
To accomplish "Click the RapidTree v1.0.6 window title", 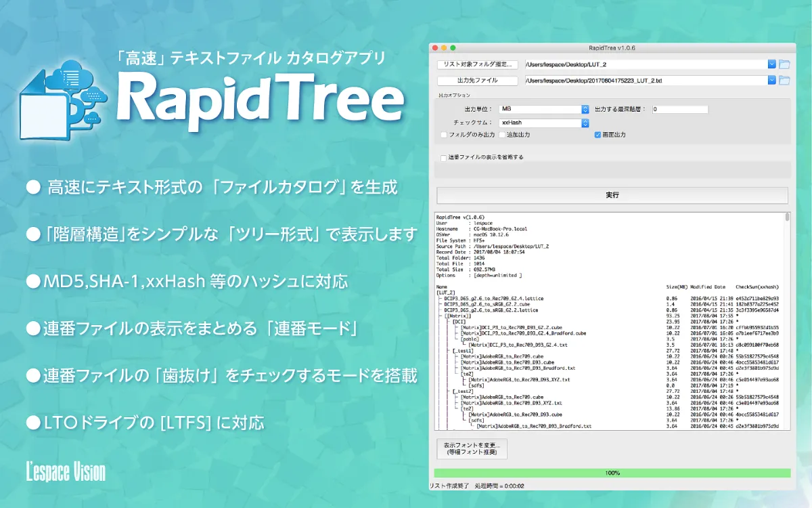I will click(x=612, y=48).
